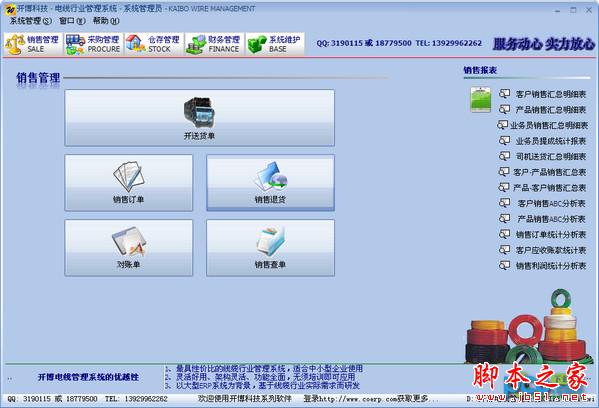Close the application window
599x408 pixels.
click(x=589, y=10)
